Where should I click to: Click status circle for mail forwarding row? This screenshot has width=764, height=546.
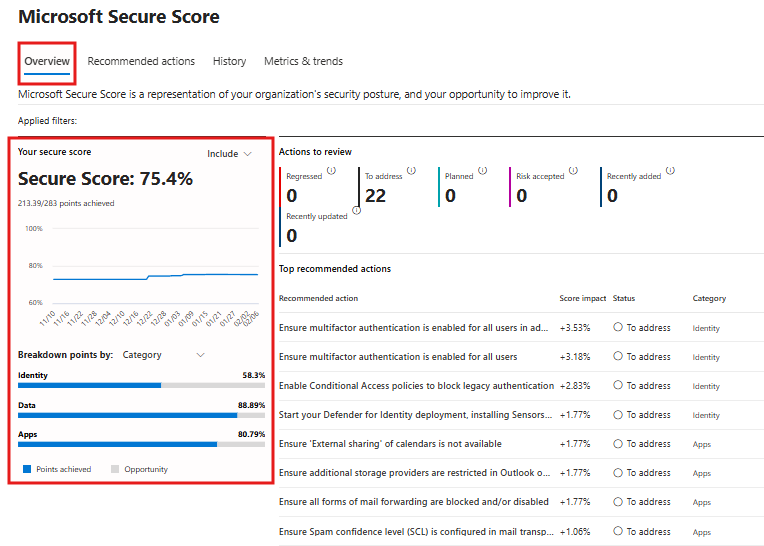618,501
